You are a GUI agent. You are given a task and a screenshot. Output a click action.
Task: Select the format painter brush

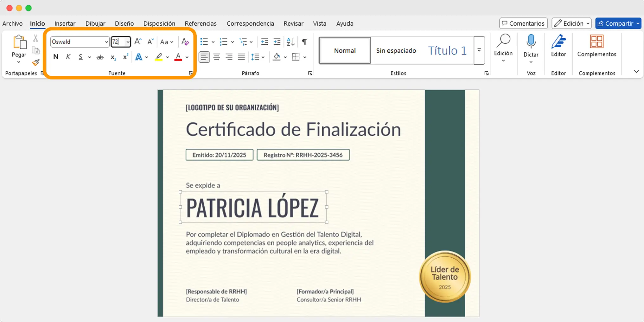point(36,62)
